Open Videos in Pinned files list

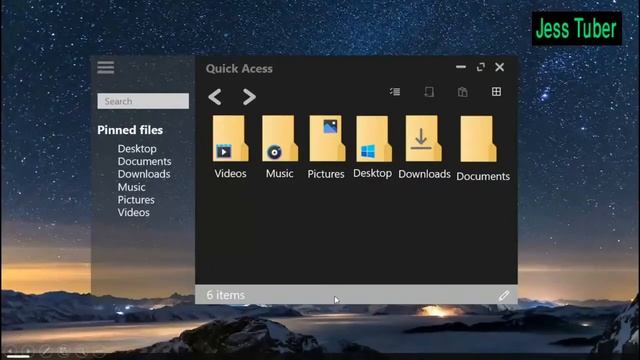pyautogui.click(x=133, y=212)
